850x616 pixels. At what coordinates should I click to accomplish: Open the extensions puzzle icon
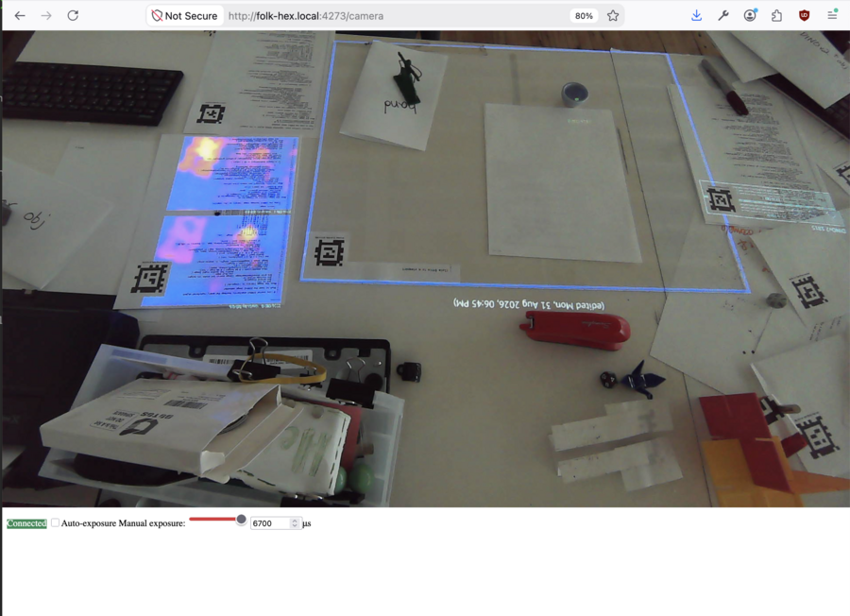[x=777, y=16]
